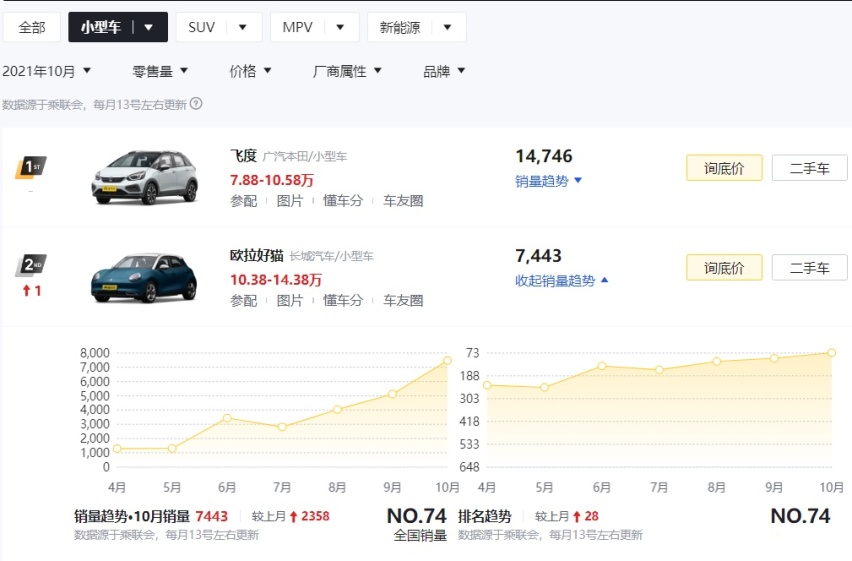
Task: Click the 7月 sales chart data point
Action: [282, 427]
